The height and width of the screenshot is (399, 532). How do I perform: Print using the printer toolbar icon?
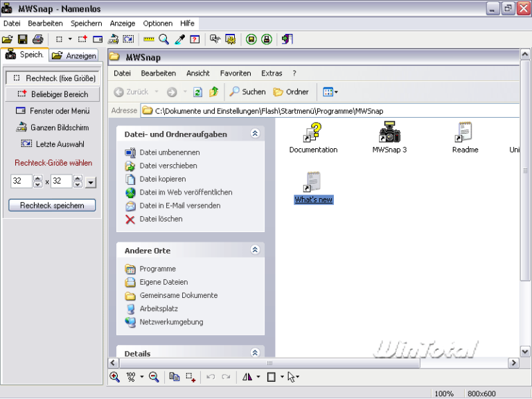[x=38, y=39]
